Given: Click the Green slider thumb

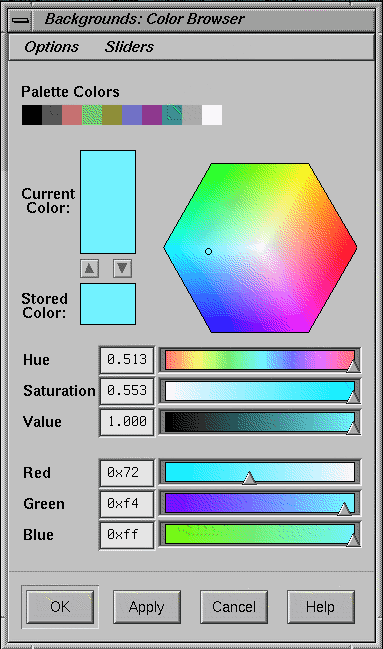Looking at the screenshot, I should [344, 509].
